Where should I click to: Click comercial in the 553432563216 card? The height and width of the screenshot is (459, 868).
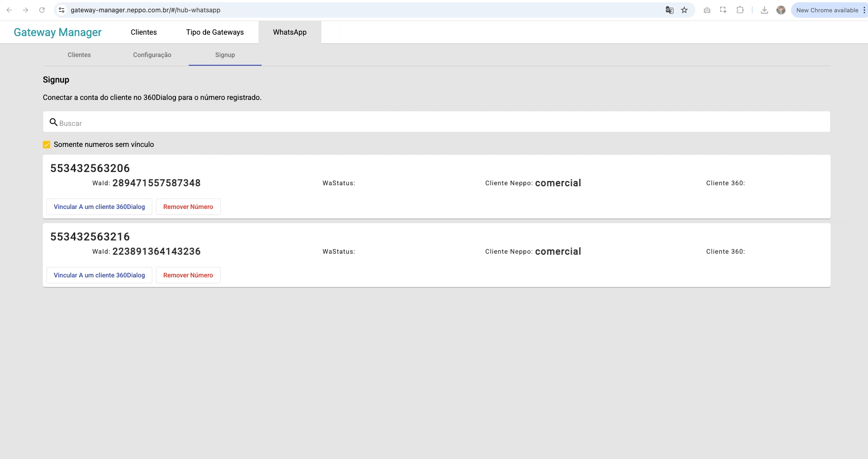(558, 251)
